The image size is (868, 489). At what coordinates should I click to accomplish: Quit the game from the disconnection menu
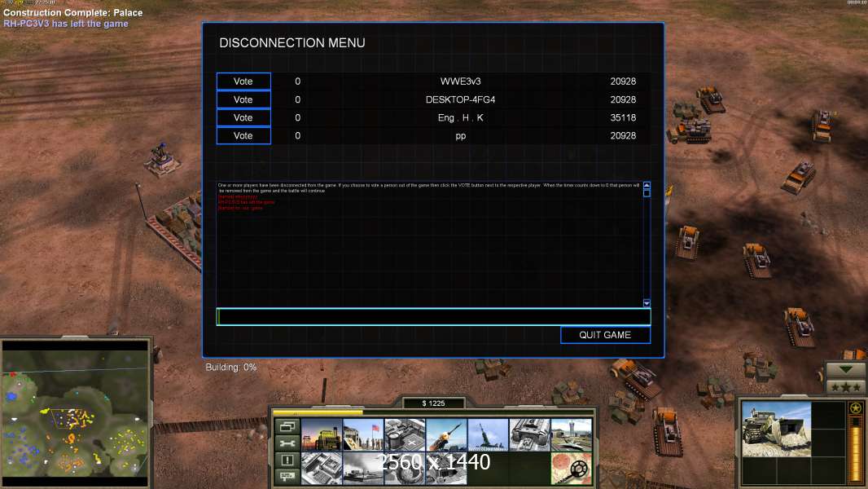[x=605, y=335]
